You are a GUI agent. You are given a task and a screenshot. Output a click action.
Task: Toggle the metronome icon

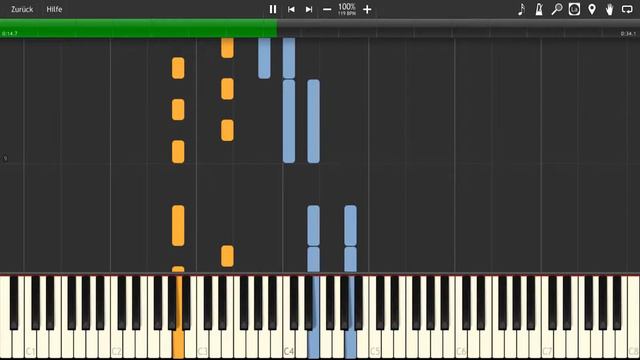(x=539, y=9)
